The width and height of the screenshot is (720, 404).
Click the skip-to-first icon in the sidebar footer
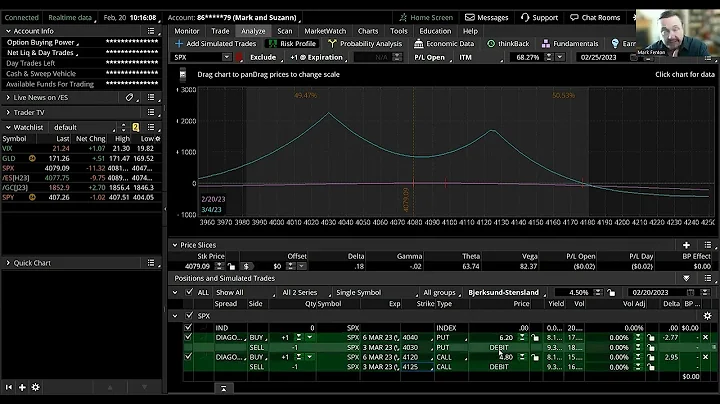[9, 387]
